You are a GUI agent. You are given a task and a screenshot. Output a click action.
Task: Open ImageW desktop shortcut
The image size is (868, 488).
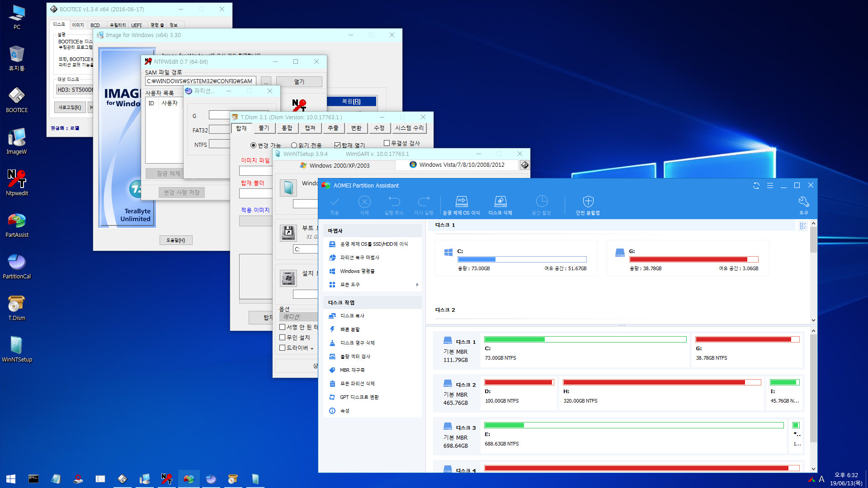17,142
